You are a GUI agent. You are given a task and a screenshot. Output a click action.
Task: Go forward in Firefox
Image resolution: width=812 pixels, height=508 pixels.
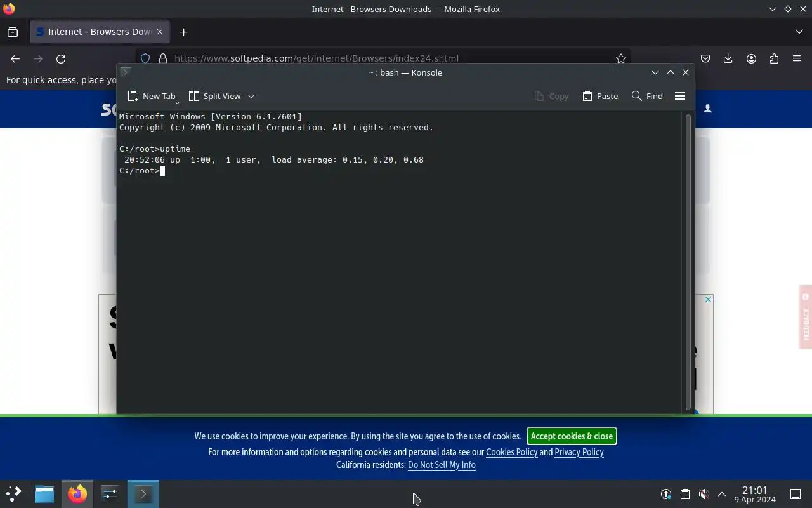pos(38,58)
